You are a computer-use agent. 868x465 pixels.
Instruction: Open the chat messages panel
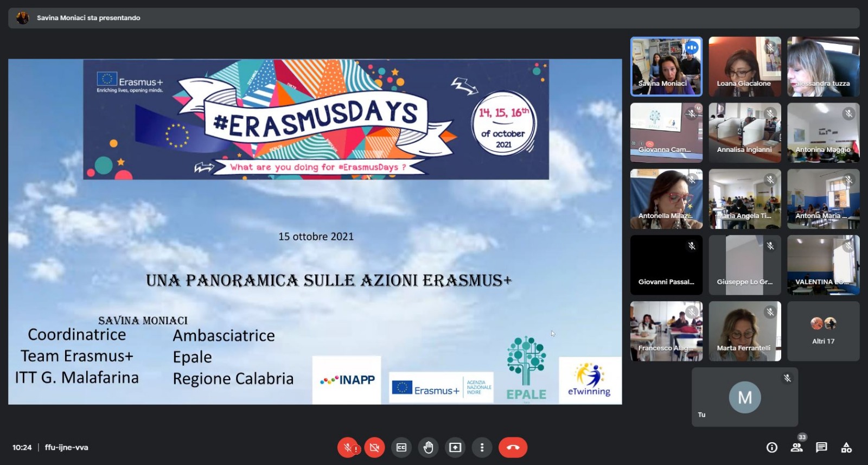(821, 448)
